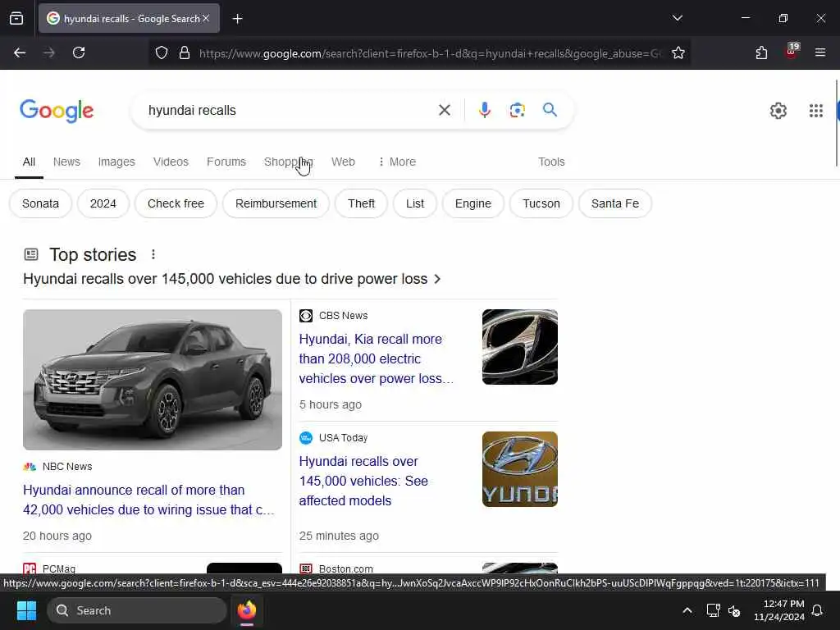840x630 pixels.
Task: Select the Engine suggestion chip
Action: click(473, 203)
